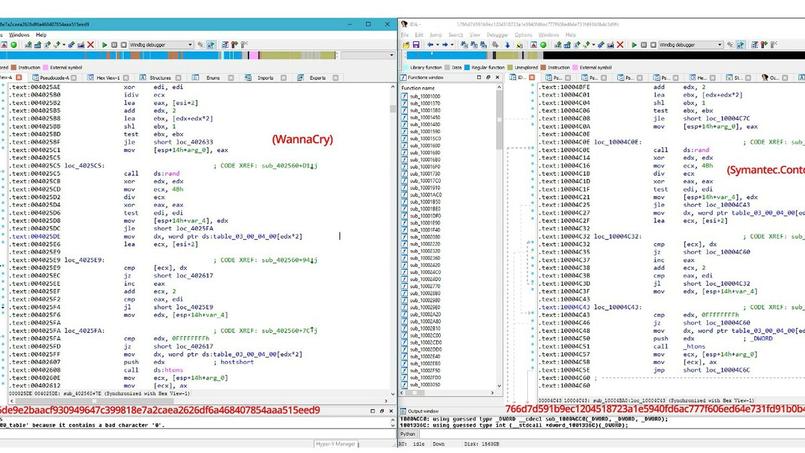This screenshot has height=453, width=805.
Task: Click the open file icon in right IDA window
Action: click(x=406, y=45)
